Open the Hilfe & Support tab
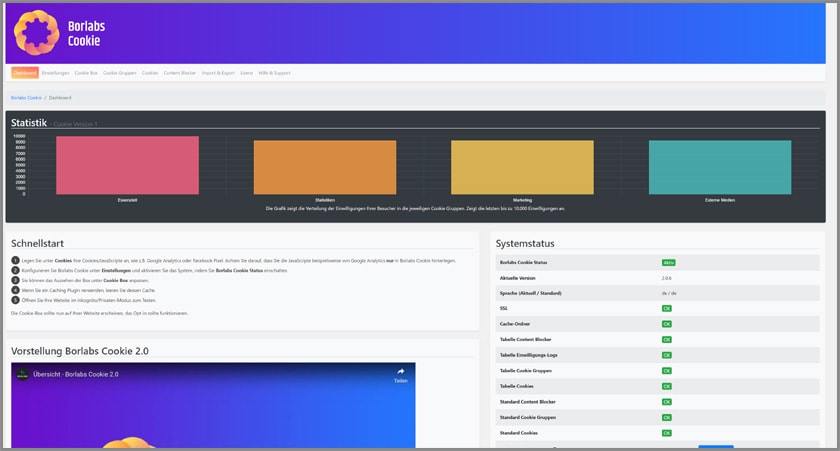 click(x=274, y=73)
